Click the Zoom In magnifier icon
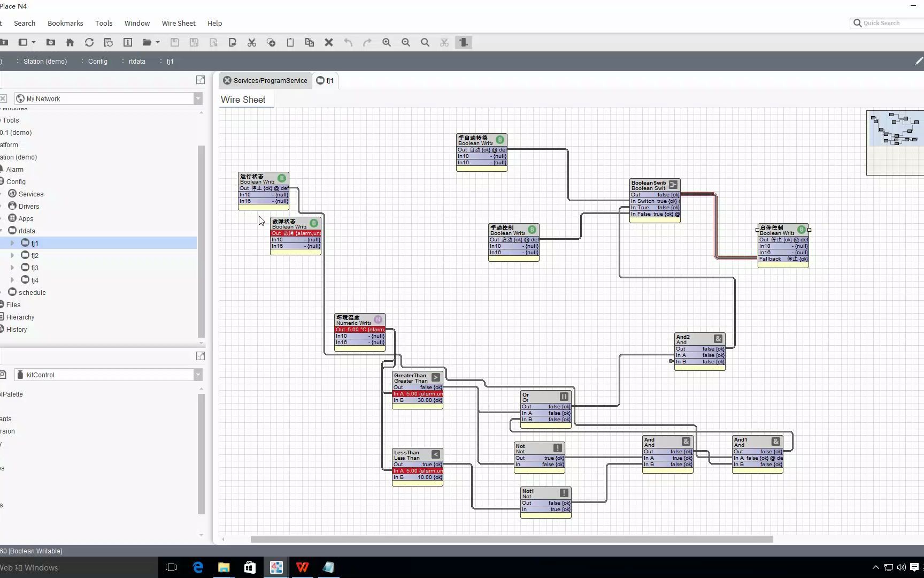Viewport: 924px width, 578px height. (387, 42)
